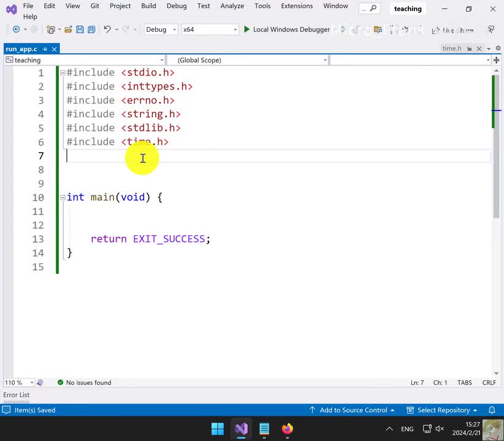This screenshot has width=504, height=441.
Task: Open the Windows Start menu
Action: 218,429
